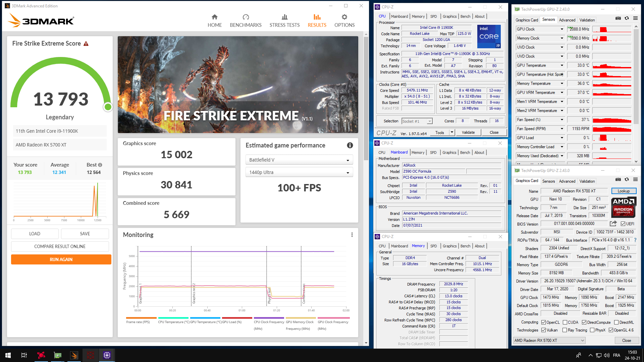Take screenshot in upper GPU-Z camera icon

618,18
